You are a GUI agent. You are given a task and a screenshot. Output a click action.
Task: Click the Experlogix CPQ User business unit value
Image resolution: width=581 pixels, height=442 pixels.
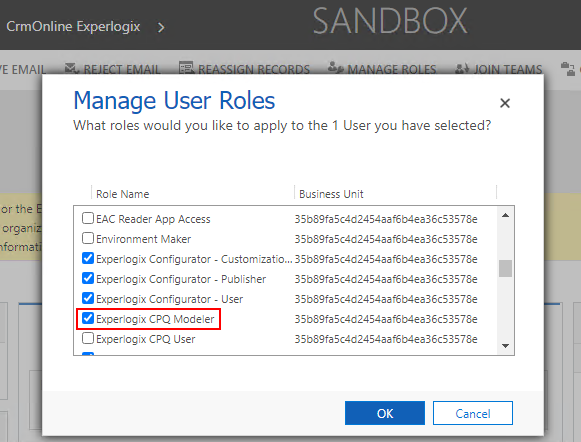click(x=386, y=339)
